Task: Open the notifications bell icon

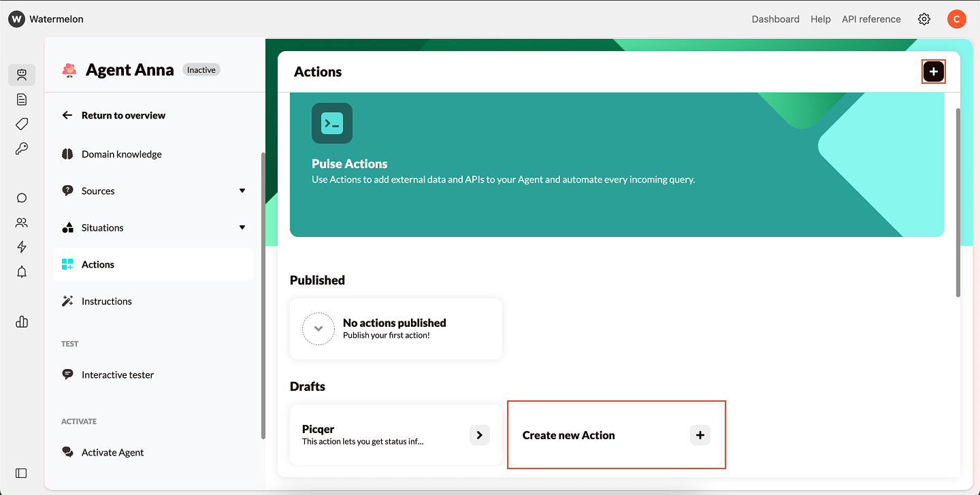Action: [21, 272]
